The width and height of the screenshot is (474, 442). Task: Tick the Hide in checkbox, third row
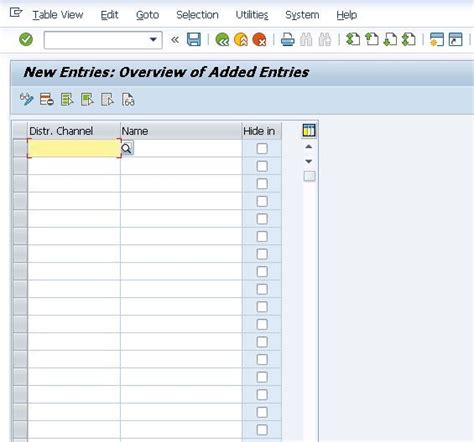coord(262,184)
